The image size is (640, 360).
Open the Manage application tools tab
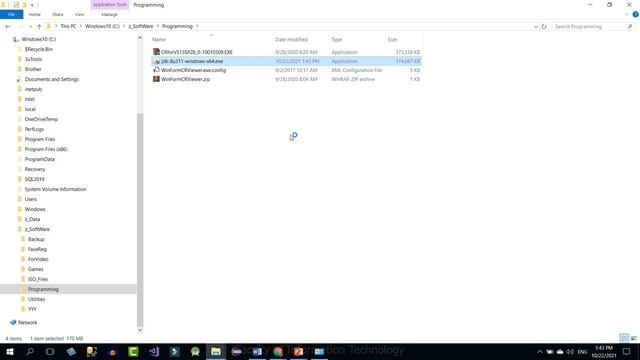109,14
